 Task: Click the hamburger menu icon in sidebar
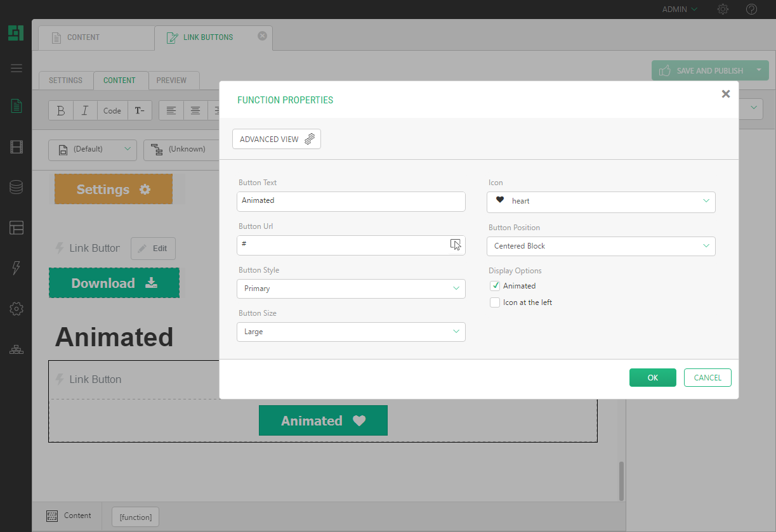coord(16,68)
